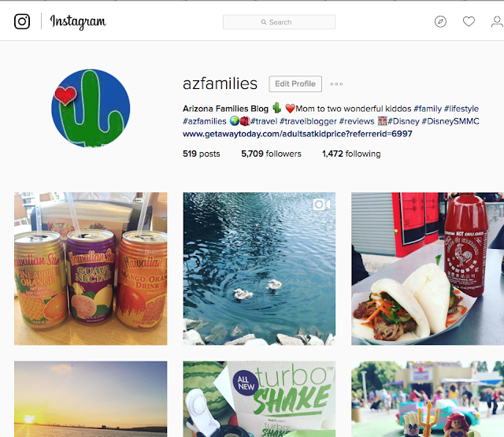Open activity feed heart icon

(469, 21)
